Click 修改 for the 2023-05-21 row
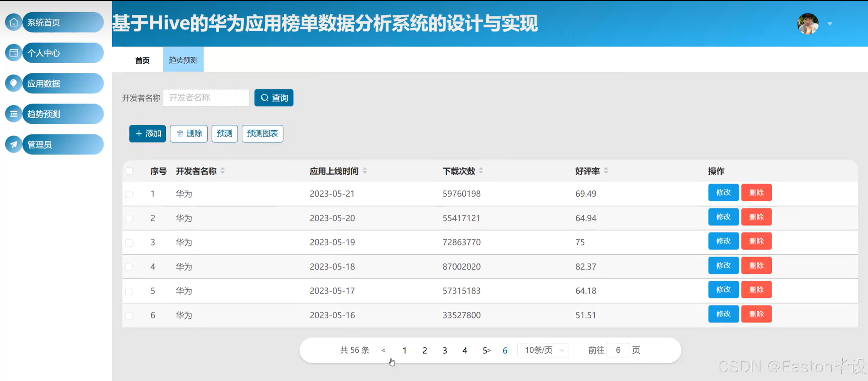 tap(724, 192)
